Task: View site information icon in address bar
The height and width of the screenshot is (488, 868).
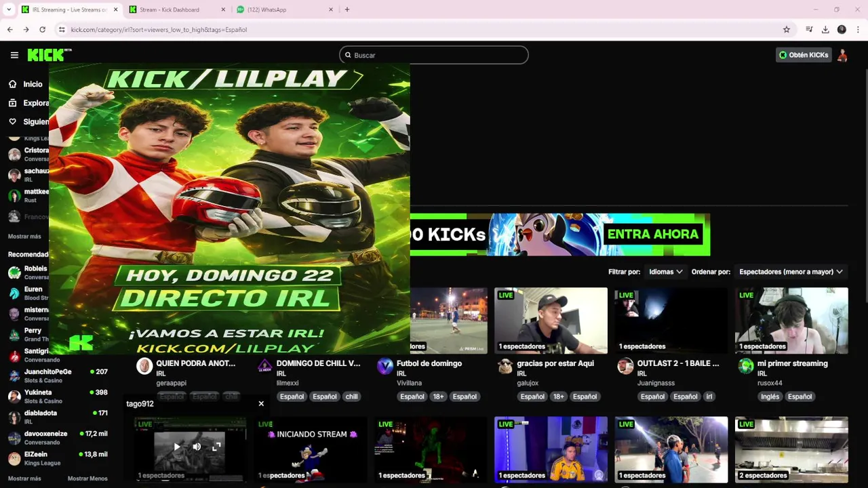Action: 62,30
